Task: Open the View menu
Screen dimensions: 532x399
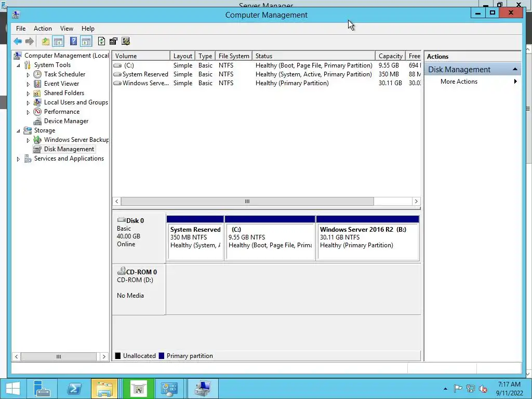Action: (x=66, y=29)
